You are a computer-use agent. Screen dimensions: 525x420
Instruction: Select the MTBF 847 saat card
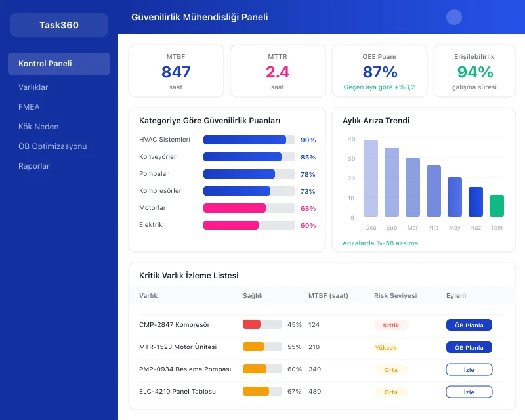[x=176, y=70]
